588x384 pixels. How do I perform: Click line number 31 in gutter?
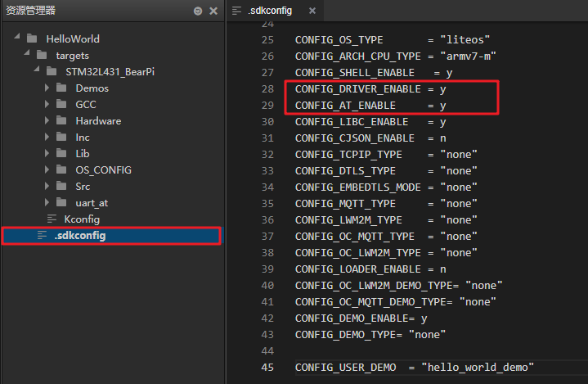pos(267,138)
